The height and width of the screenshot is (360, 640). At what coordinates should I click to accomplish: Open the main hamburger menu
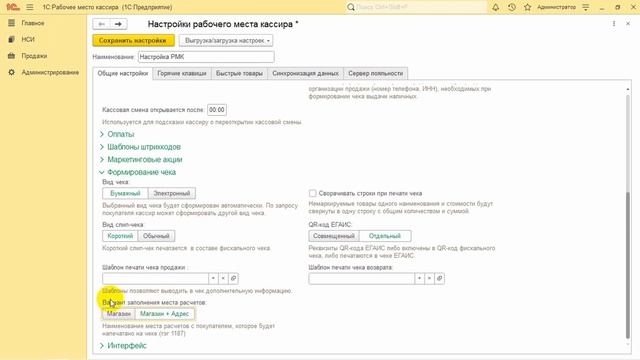point(30,7)
